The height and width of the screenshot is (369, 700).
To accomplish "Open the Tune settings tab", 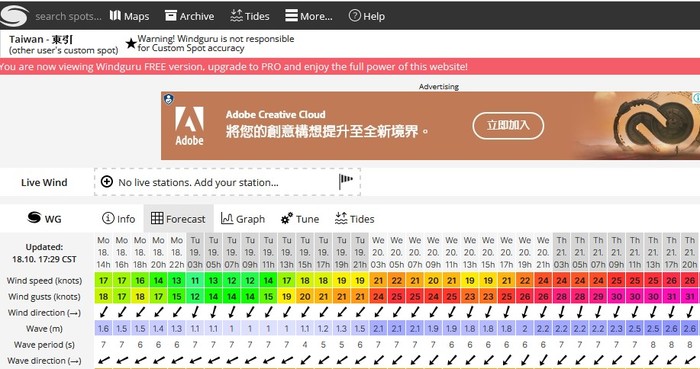I will 300,219.
